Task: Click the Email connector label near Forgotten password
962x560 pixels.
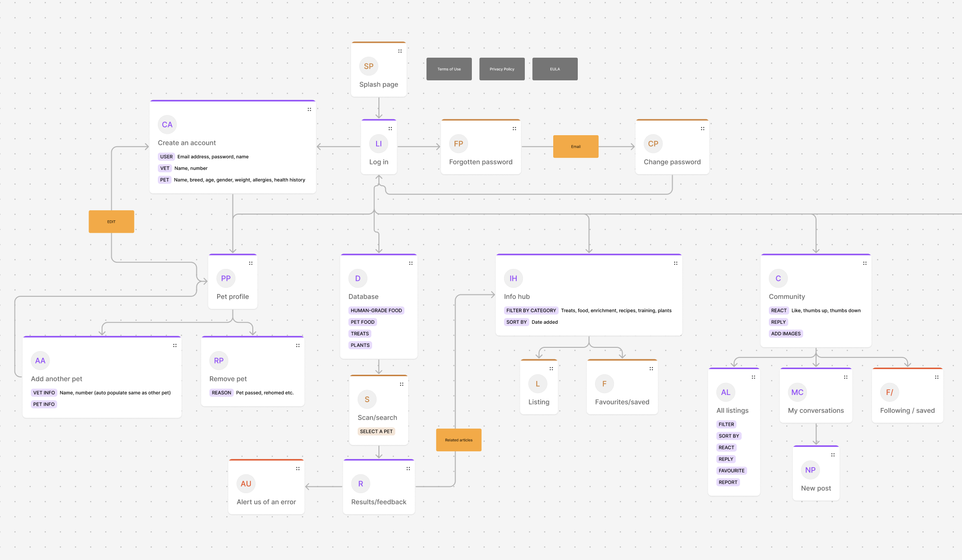Action: coord(576,146)
